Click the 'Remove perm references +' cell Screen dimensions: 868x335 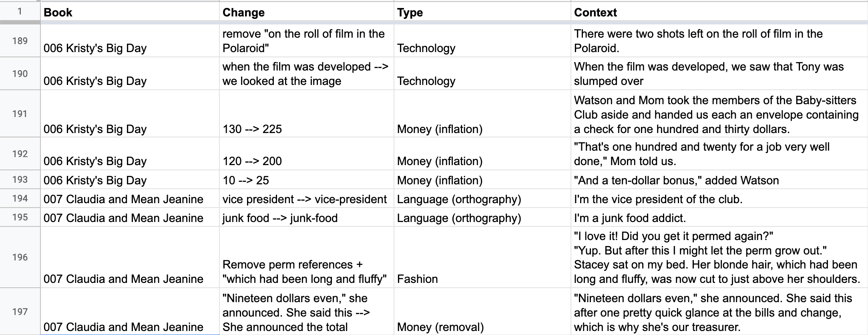(x=306, y=257)
